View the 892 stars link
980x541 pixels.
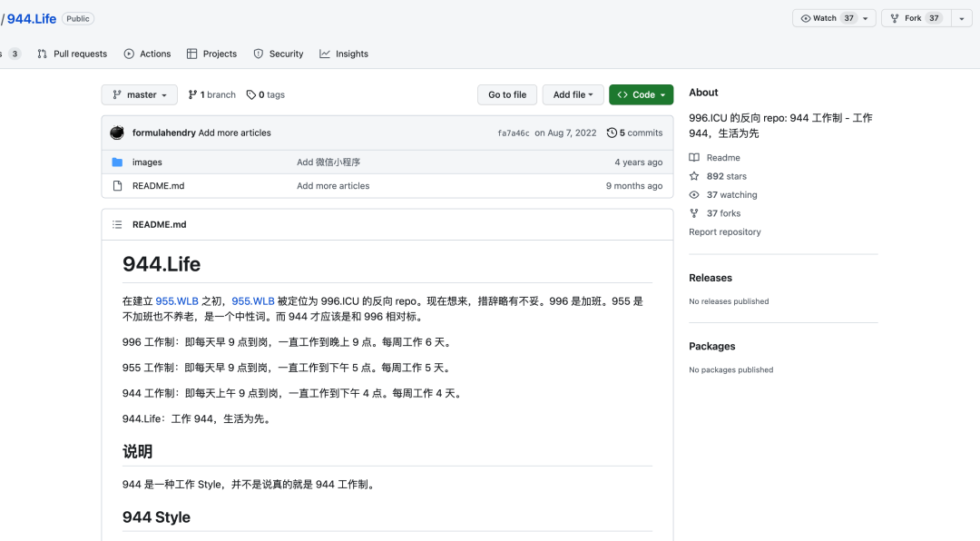(726, 176)
